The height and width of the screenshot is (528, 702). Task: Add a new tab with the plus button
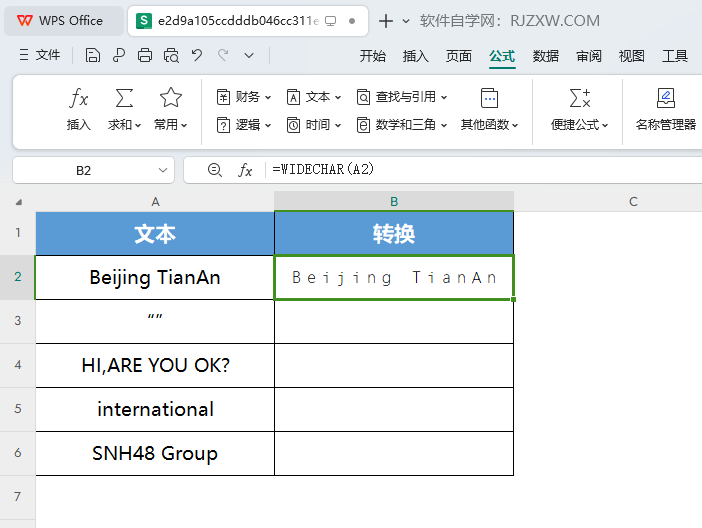(x=385, y=21)
